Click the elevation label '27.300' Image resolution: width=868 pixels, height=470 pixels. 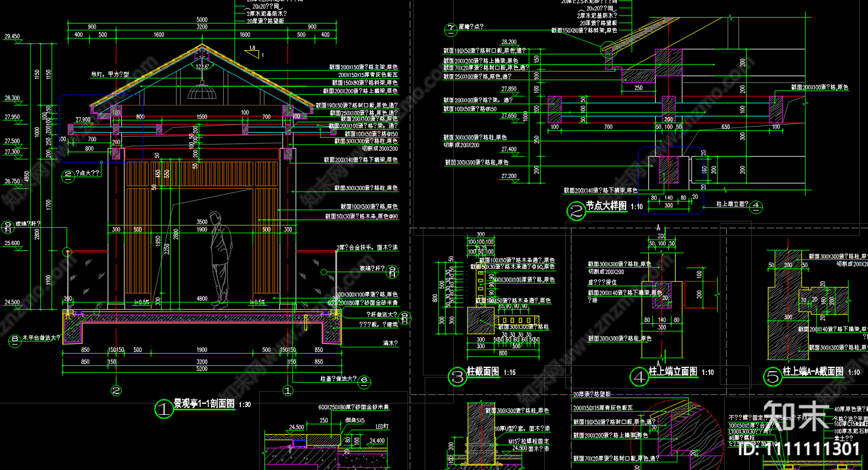pyautogui.click(x=12, y=152)
